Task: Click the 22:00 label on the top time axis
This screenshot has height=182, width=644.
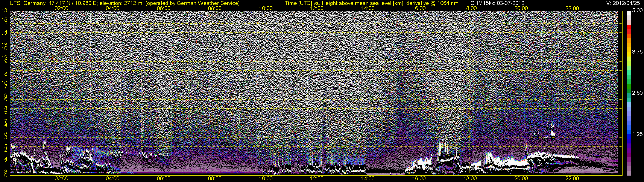Action: coord(572,8)
